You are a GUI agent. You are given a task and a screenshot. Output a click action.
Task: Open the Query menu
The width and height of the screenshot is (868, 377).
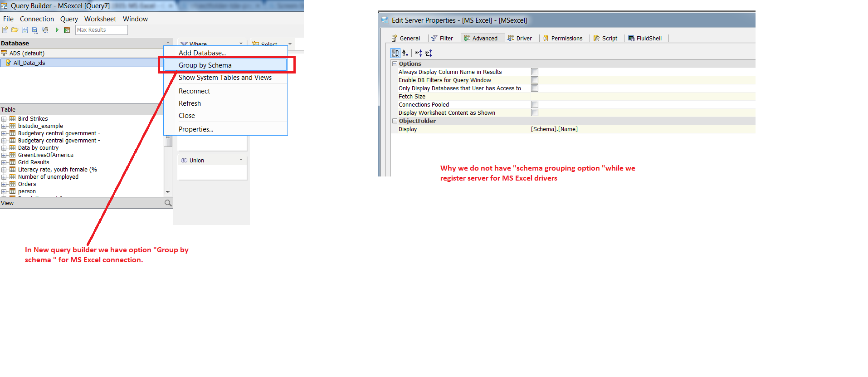pos(69,19)
